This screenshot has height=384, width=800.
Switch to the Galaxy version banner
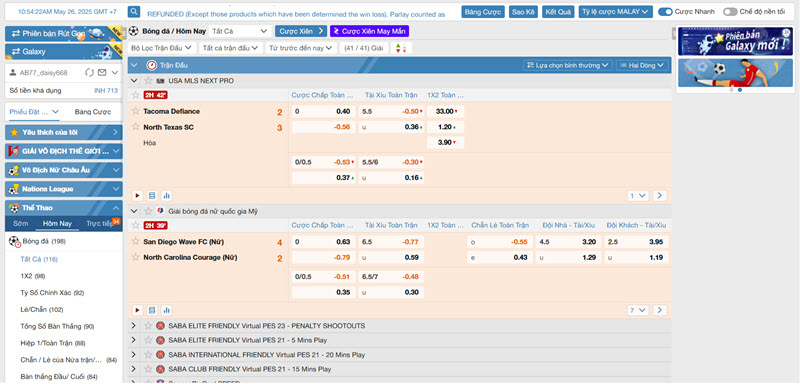point(64,52)
